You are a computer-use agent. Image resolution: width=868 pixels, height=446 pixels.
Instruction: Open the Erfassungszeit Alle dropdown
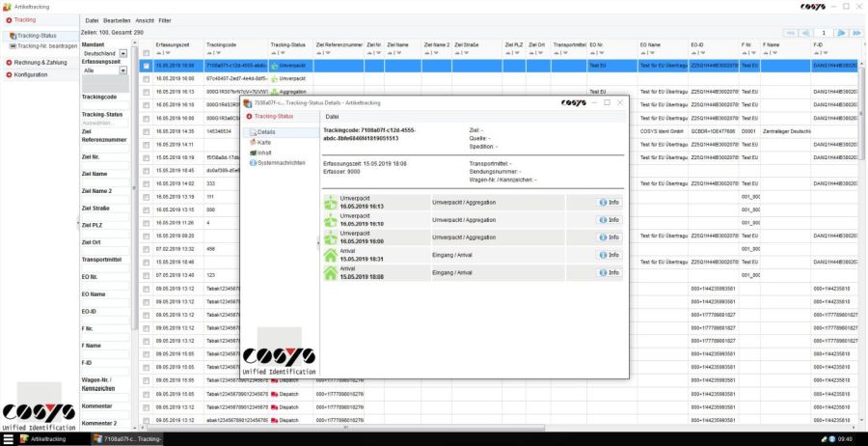(123, 70)
